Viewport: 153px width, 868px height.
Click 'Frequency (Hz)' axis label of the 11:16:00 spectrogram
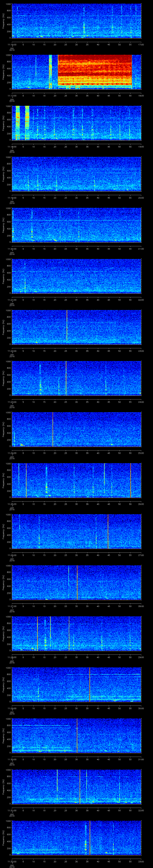[3, 21]
